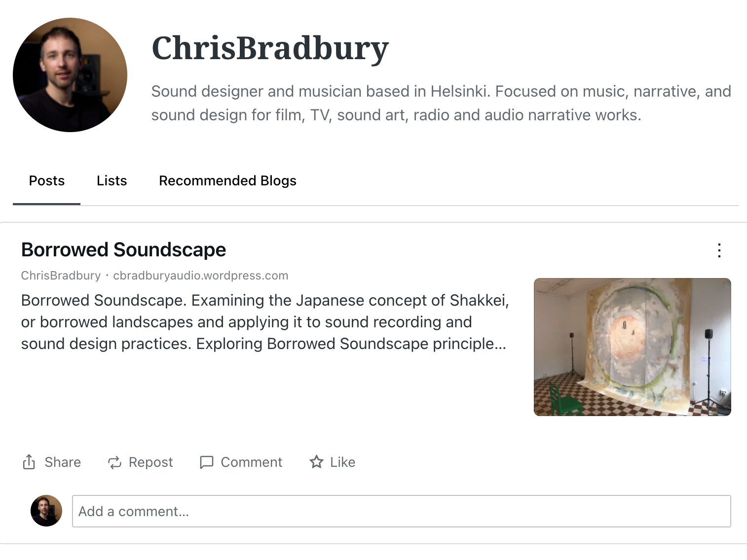Click the Like star icon
This screenshot has height=560, width=747.
[316, 462]
